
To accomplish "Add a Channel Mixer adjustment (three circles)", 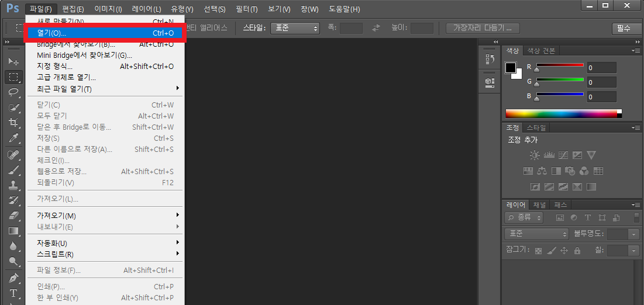I will tap(584, 171).
